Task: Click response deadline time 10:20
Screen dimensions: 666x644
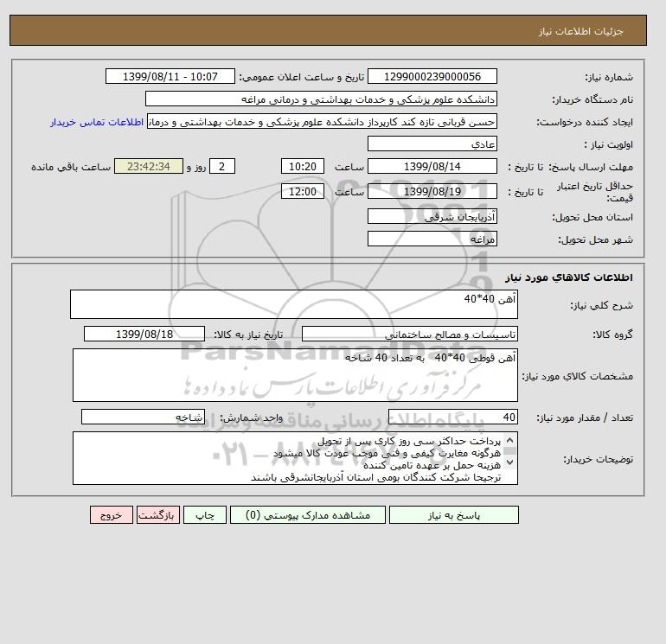Action: point(303,167)
